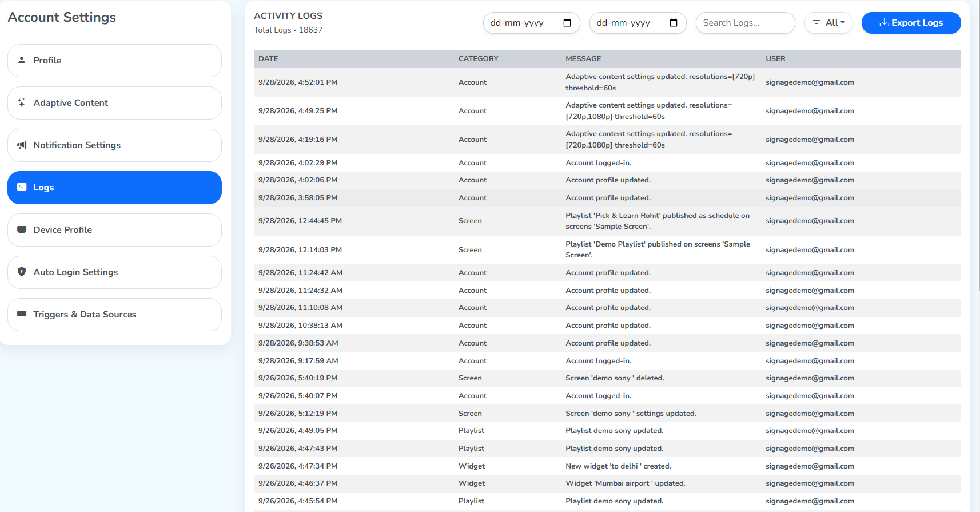This screenshot has height=512, width=980.
Task: Click the Notification Settings megaphone icon
Action: pos(22,145)
